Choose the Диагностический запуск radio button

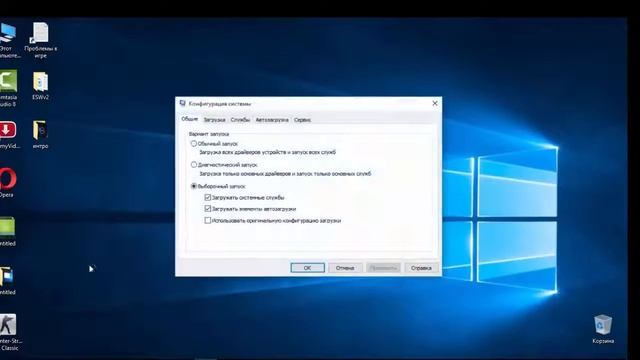194,165
